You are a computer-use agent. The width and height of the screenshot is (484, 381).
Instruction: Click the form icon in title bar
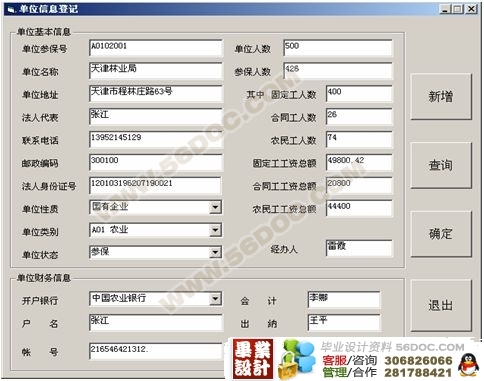pyautogui.click(x=11, y=9)
